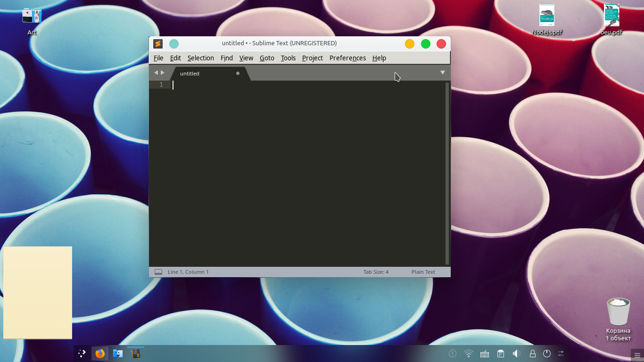Lock the screen with padlock icon
The height and width of the screenshot is (362, 644).
click(x=533, y=354)
